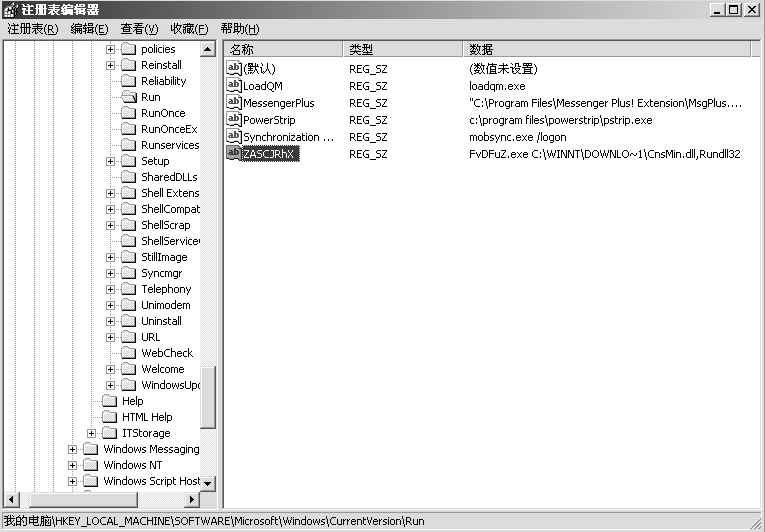Expand the Reinstall key

coord(110,65)
